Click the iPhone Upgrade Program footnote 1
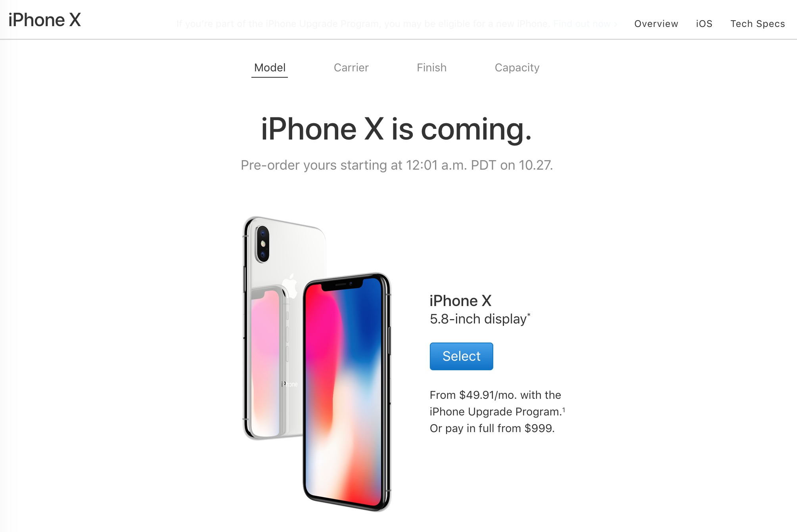The image size is (797, 532). click(x=563, y=410)
